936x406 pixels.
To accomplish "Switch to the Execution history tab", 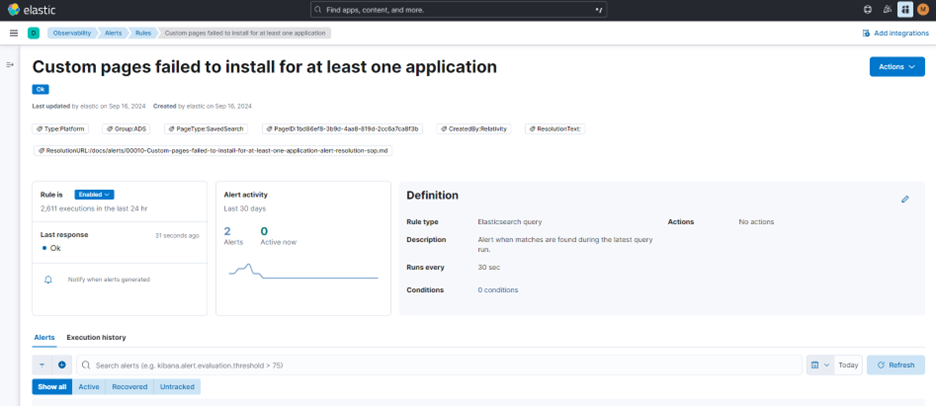I will pos(96,338).
